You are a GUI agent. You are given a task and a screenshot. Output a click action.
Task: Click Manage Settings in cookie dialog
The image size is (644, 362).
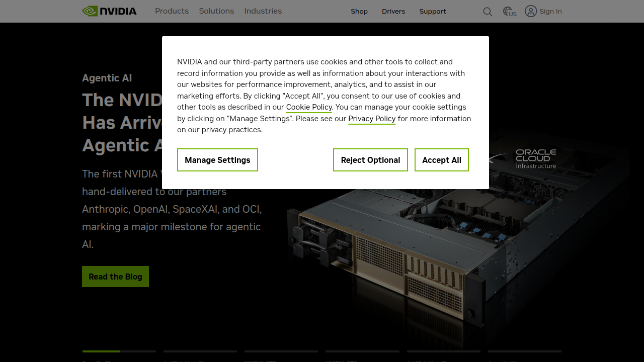[x=217, y=160]
